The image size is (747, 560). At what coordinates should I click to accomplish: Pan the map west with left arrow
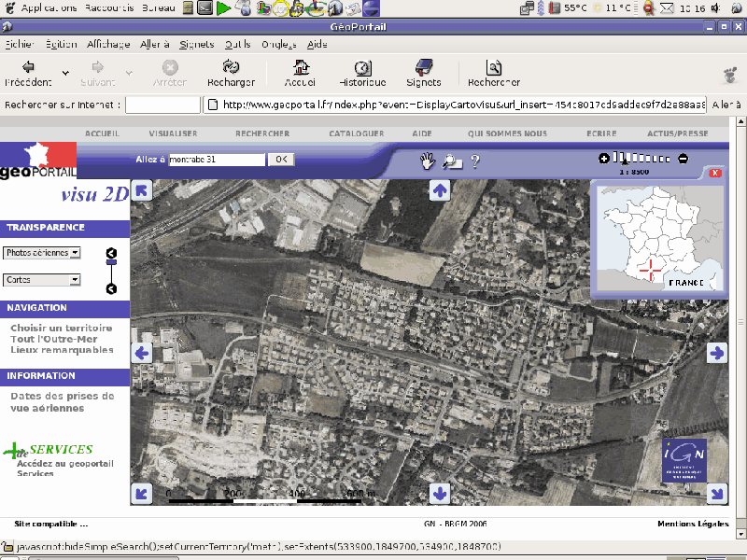(142, 353)
